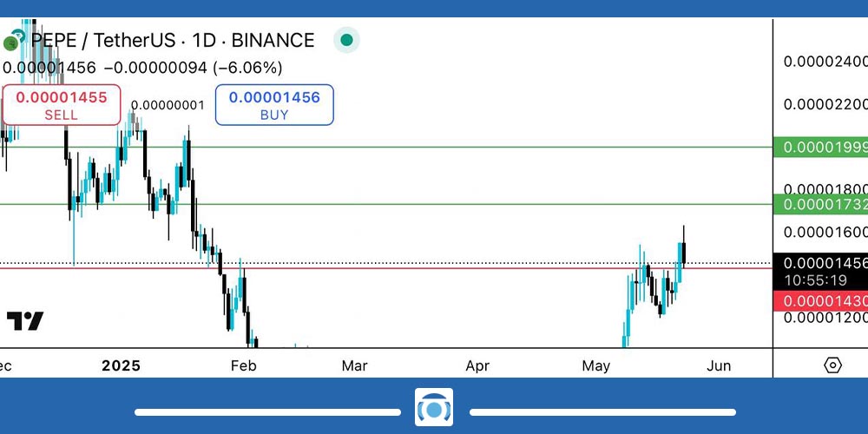Click the TradingView logo
Image resolution: width=868 pixels, height=434 pixels.
click(x=25, y=321)
